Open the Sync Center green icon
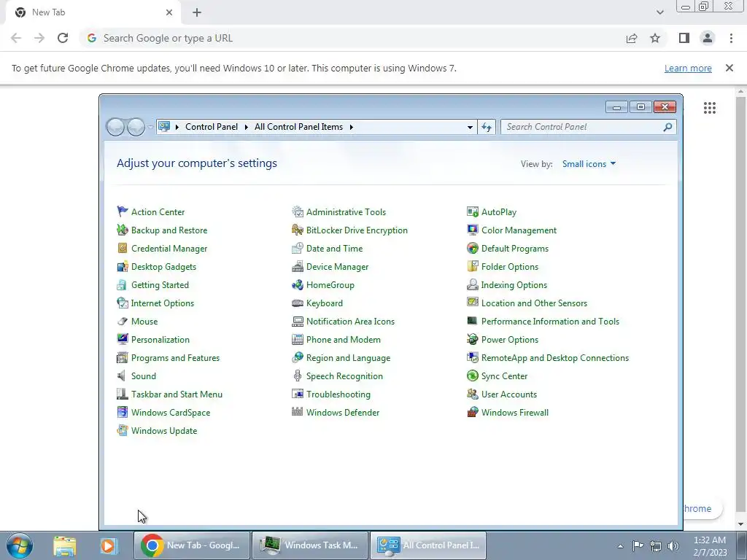Screen dimensions: 747x560 coord(473,376)
